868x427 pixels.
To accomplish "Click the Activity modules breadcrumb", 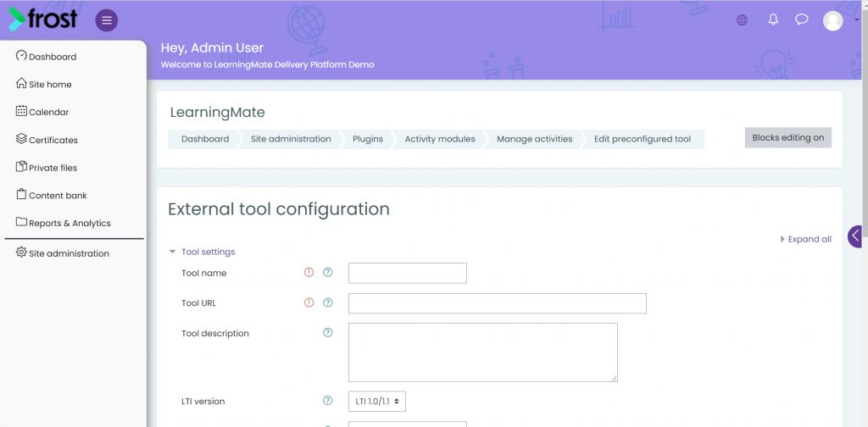I will [x=440, y=140].
